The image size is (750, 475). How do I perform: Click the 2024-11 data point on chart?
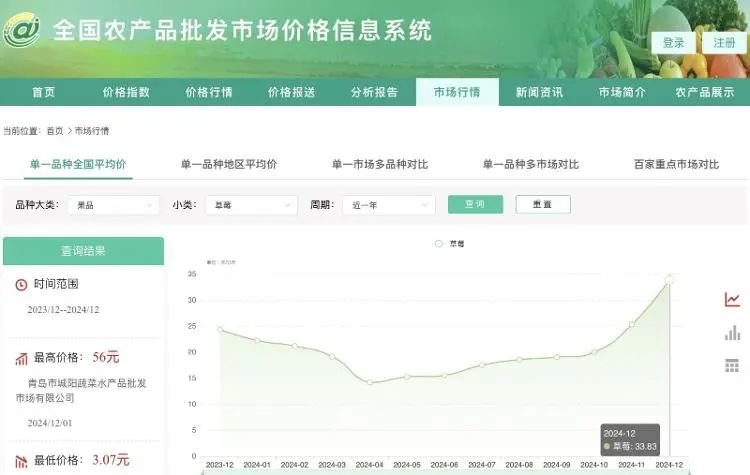click(x=632, y=324)
